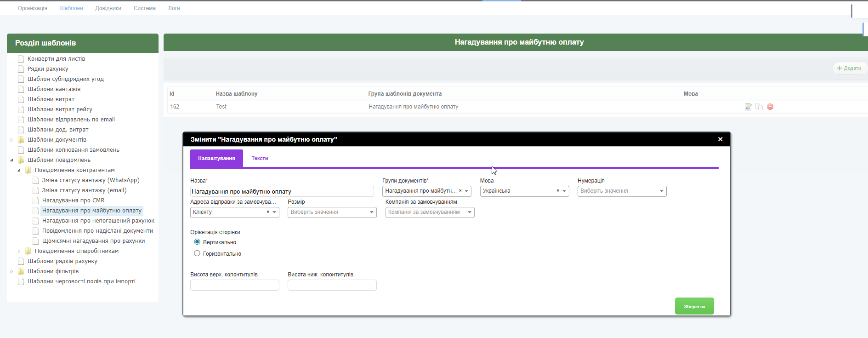Click the red delete icon in the Test row
The height and width of the screenshot is (338, 868).
point(770,107)
